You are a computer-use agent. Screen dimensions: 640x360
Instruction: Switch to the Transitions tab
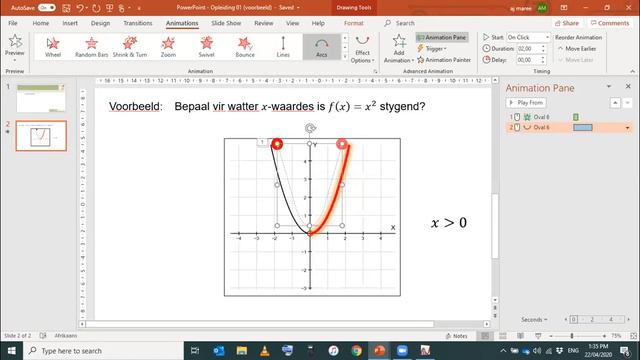(x=138, y=23)
